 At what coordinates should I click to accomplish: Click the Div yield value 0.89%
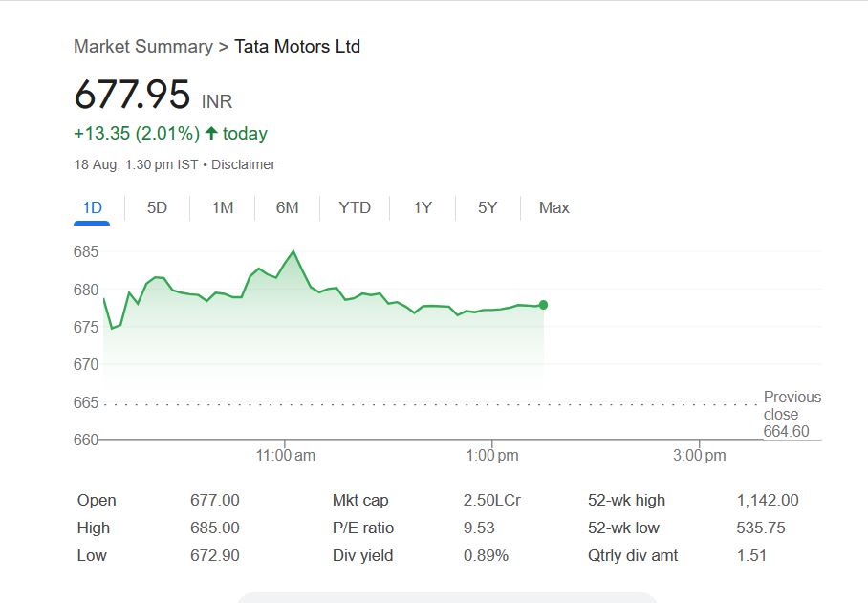pos(486,555)
